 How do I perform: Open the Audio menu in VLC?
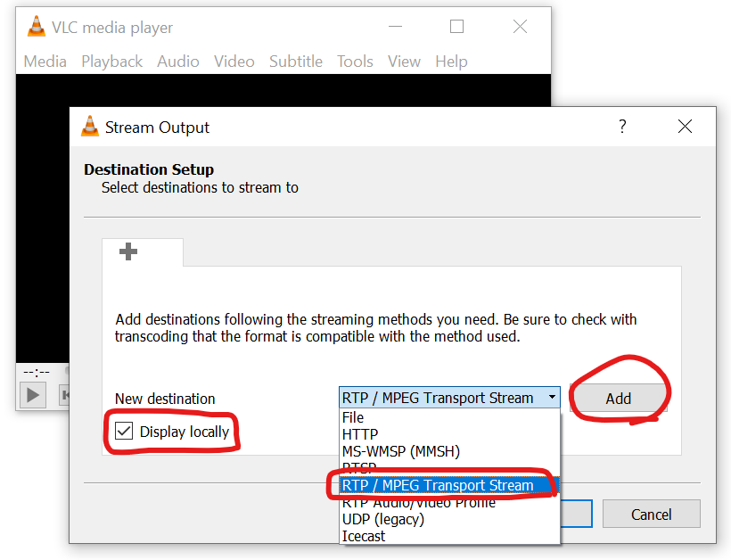177,61
